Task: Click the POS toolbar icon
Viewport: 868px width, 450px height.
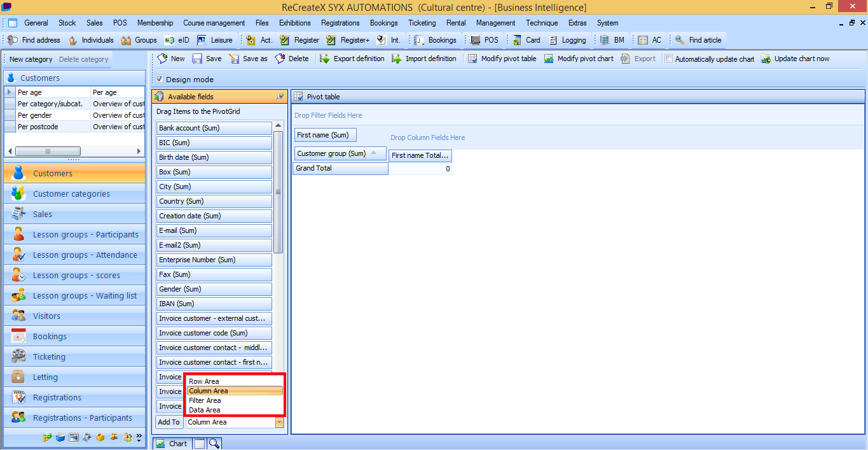Action: pos(475,40)
